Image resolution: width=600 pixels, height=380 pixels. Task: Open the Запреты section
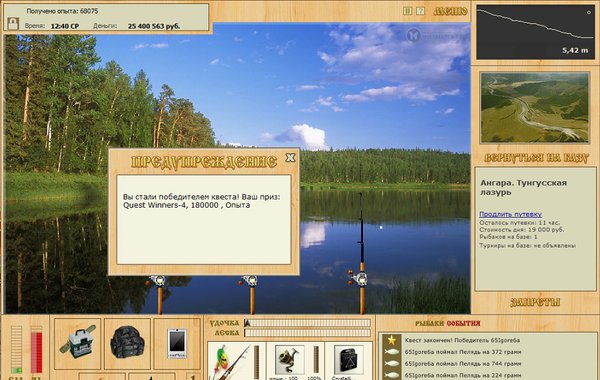[535, 302]
